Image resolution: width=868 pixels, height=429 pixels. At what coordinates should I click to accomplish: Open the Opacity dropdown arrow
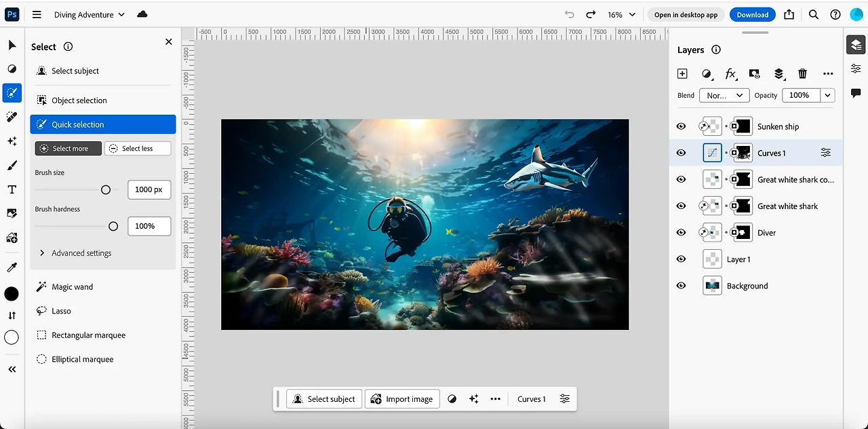click(x=827, y=96)
